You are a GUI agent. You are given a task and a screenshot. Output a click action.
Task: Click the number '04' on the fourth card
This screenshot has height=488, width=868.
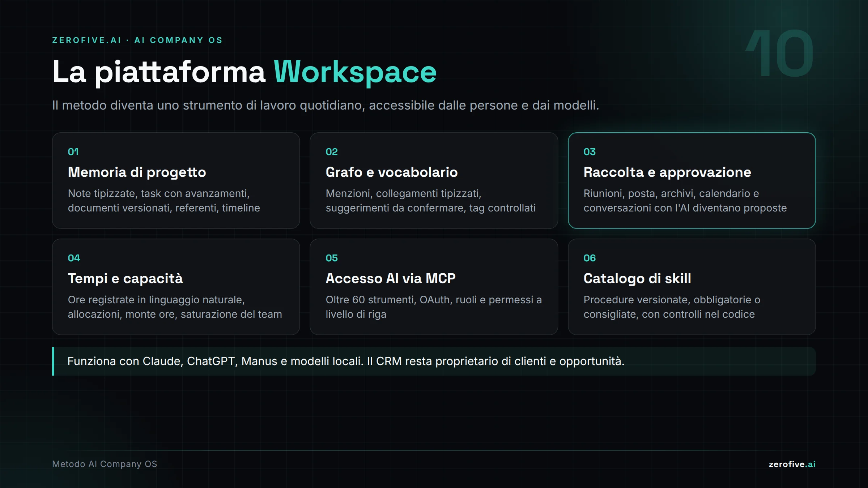[74, 258]
